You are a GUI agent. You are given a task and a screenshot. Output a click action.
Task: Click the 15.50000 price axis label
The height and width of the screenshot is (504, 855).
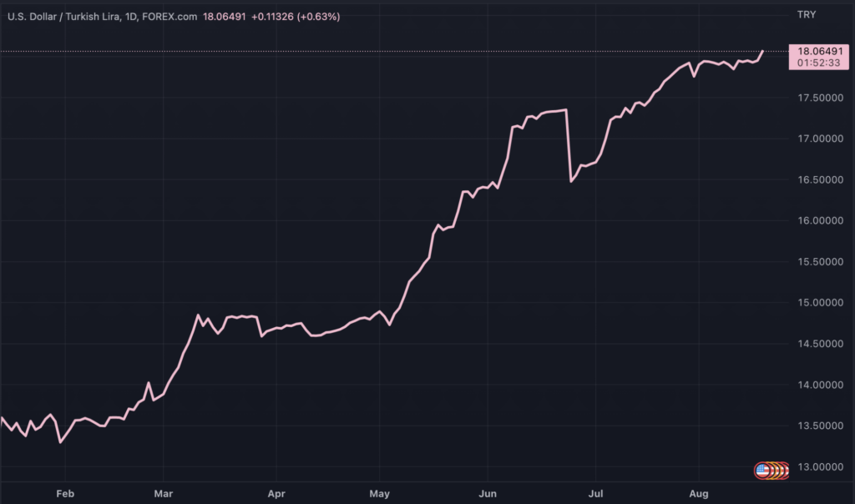820,262
